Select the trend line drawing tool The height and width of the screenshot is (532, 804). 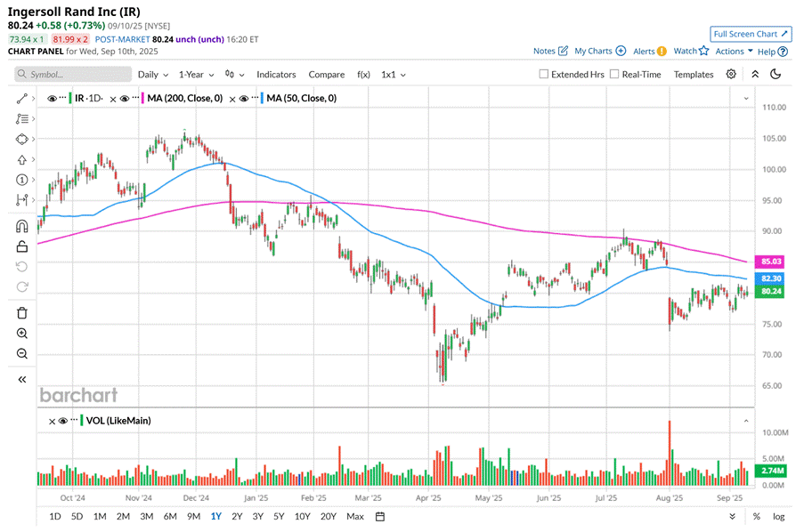point(21,99)
